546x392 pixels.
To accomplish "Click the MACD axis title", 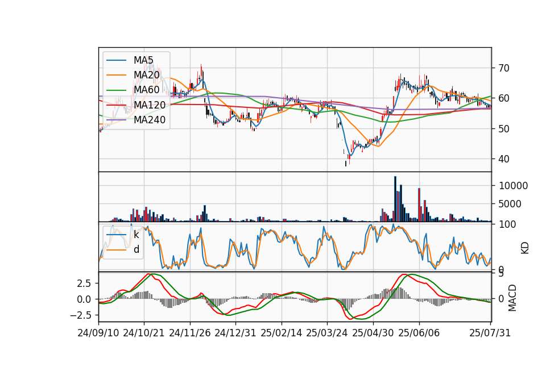I will [x=512, y=298].
